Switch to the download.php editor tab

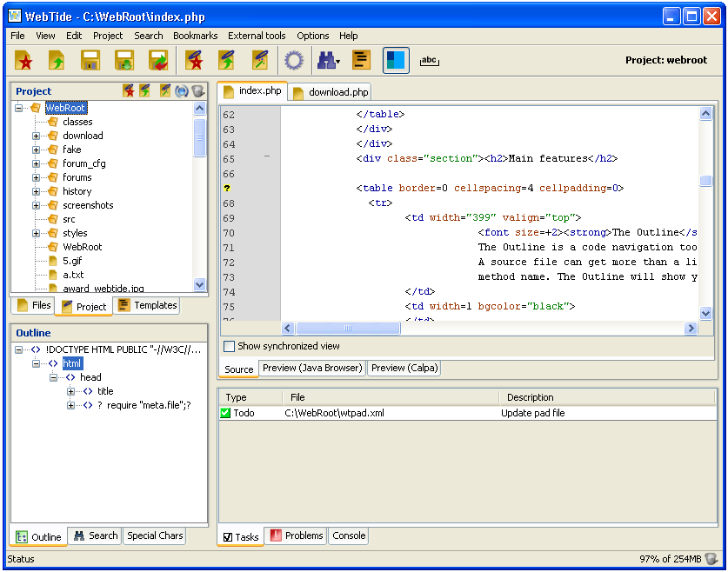click(331, 92)
